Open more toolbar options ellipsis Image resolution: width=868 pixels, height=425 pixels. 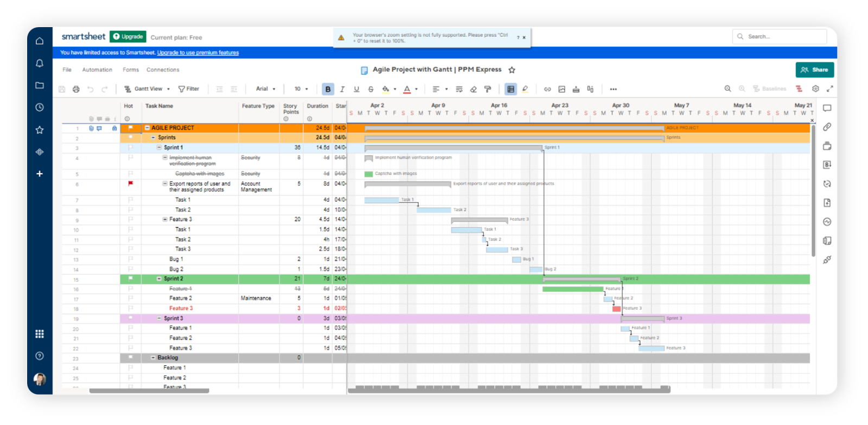point(613,89)
